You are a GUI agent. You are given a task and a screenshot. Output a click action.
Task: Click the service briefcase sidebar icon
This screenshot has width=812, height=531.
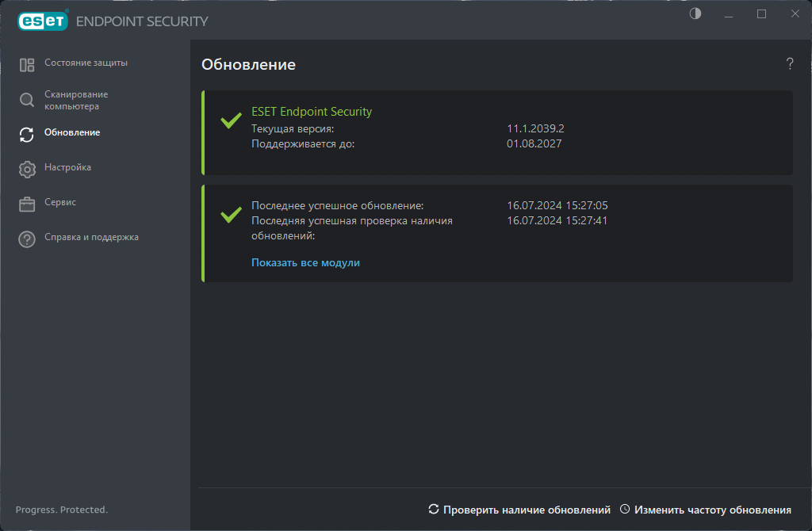coord(27,204)
